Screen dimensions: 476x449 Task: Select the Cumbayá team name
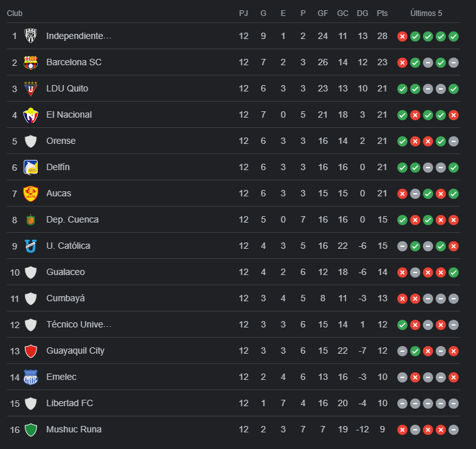pyautogui.click(x=65, y=298)
